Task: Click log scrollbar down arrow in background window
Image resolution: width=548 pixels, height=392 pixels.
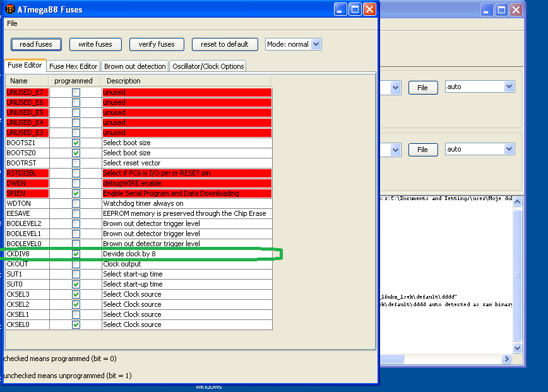Action: tap(517, 348)
